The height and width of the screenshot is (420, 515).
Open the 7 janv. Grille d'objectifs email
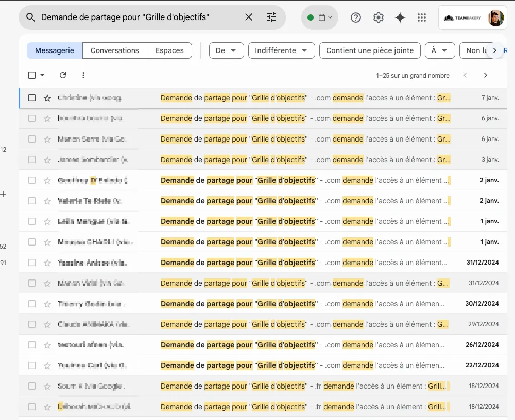pyautogui.click(x=263, y=98)
